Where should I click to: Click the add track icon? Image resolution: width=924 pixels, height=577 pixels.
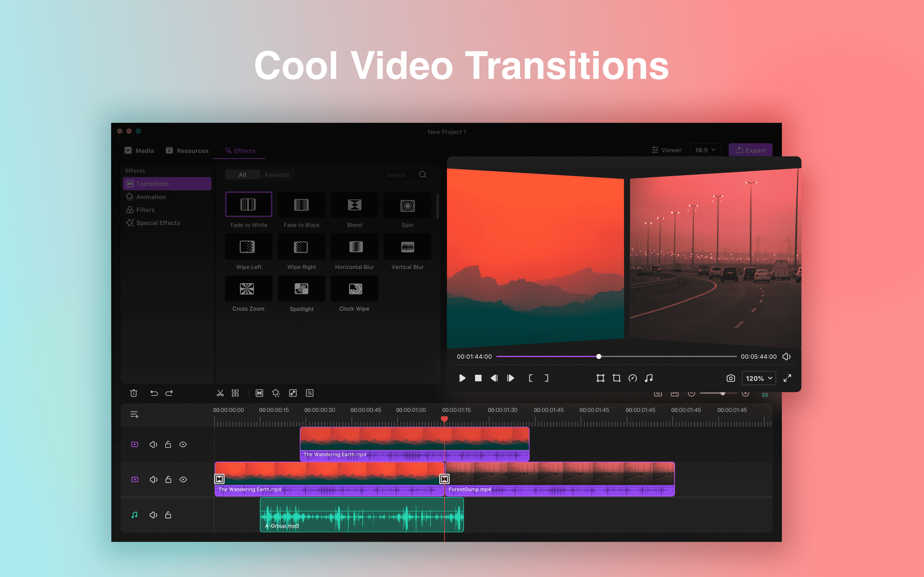(x=134, y=414)
